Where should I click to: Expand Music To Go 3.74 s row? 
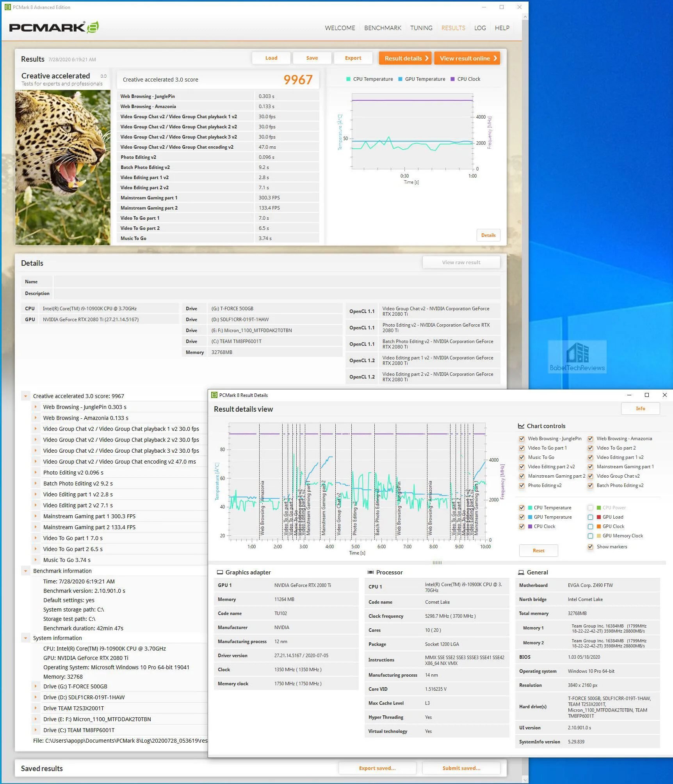click(x=36, y=560)
